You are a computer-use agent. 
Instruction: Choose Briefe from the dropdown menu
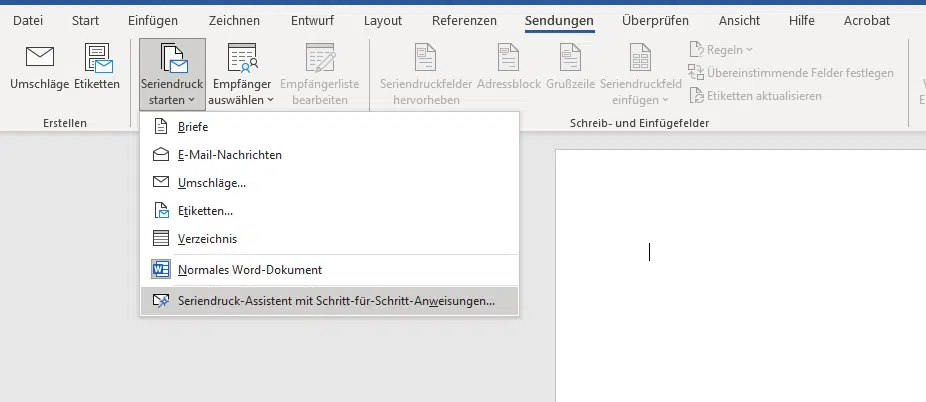(x=330, y=126)
